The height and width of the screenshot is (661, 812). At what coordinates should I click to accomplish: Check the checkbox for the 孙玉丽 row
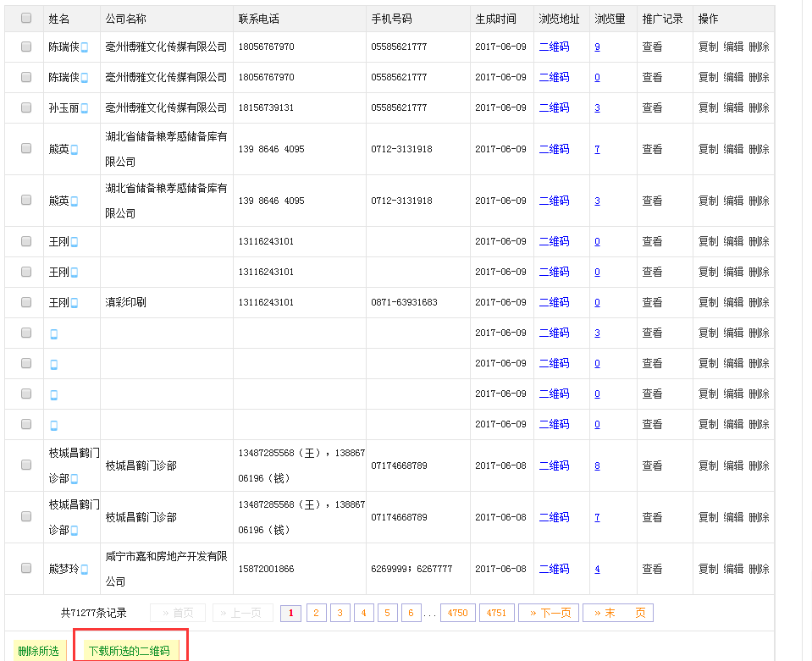click(x=26, y=107)
